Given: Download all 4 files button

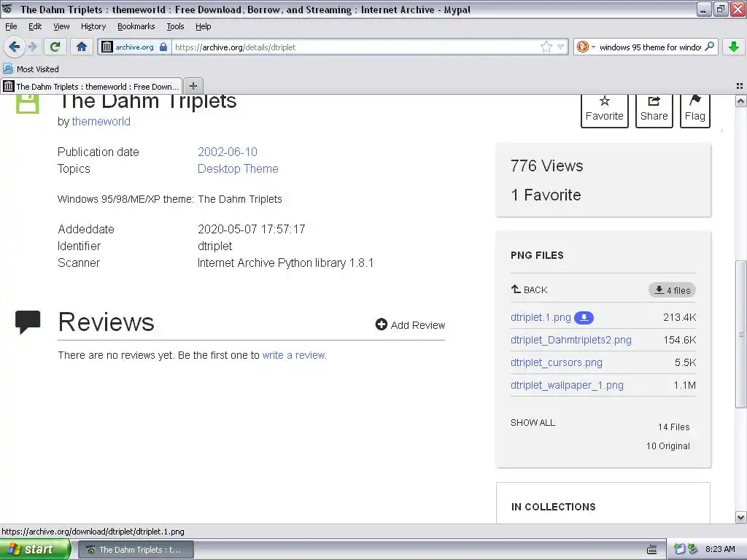Looking at the screenshot, I should point(672,290).
